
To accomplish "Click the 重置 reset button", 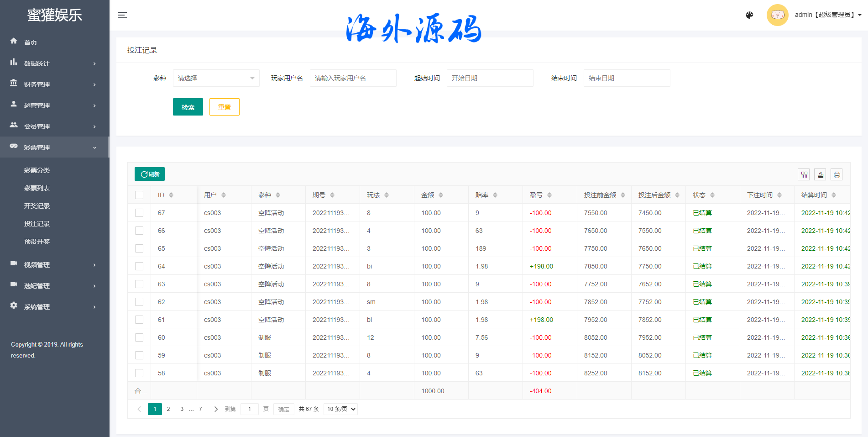I will point(224,107).
